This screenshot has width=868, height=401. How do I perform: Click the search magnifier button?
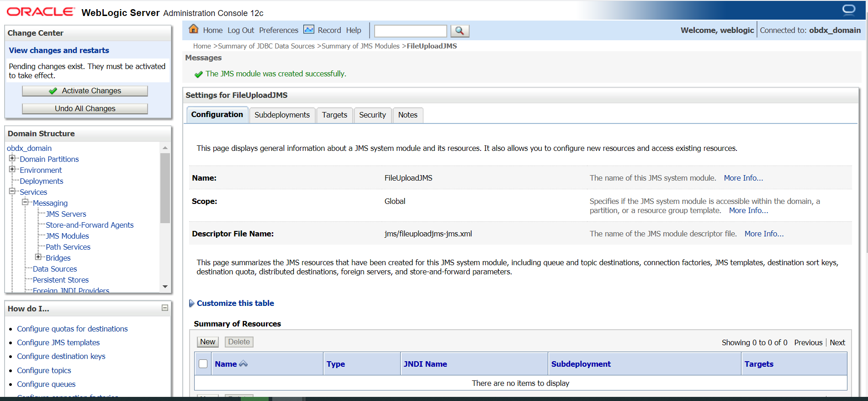tap(460, 31)
